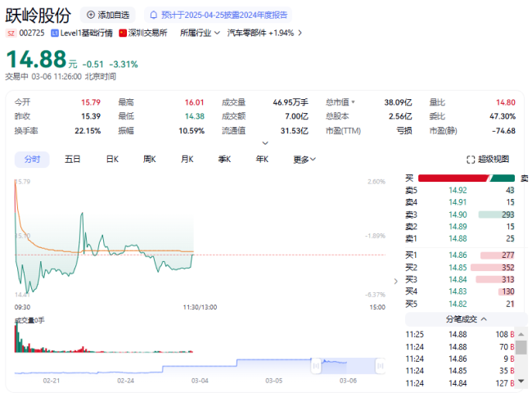This screenshot has width=532, height=402.
Task: Click the 添加自选 add-to-watchlist button
Action: click(108, 15)
